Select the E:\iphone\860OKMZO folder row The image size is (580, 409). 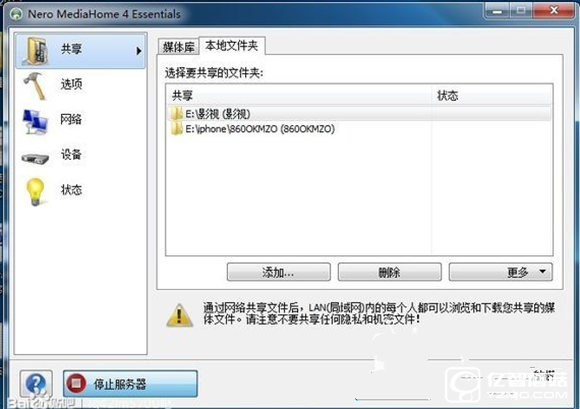(x=359, y=129)
